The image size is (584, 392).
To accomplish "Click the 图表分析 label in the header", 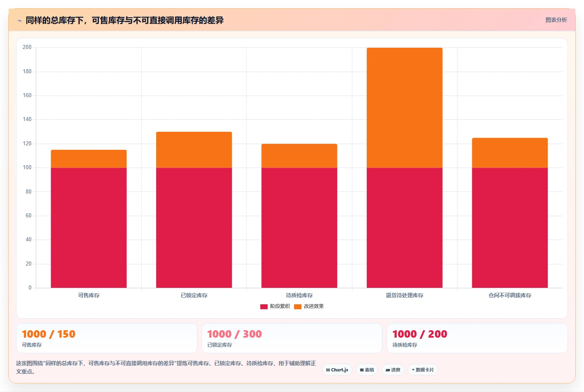I will point(556,20).
